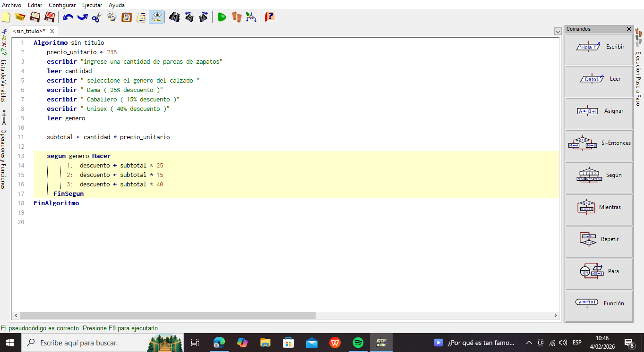644x352 pixels.
Task: Open the flowchart diagram editor icon
Action: click(251, 17)
